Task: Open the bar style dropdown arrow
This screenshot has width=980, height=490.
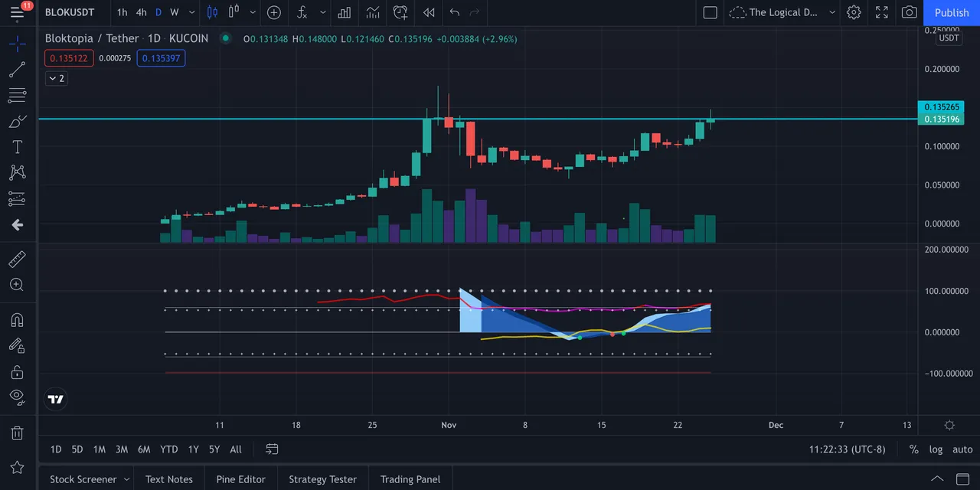Action: point(252,12)
